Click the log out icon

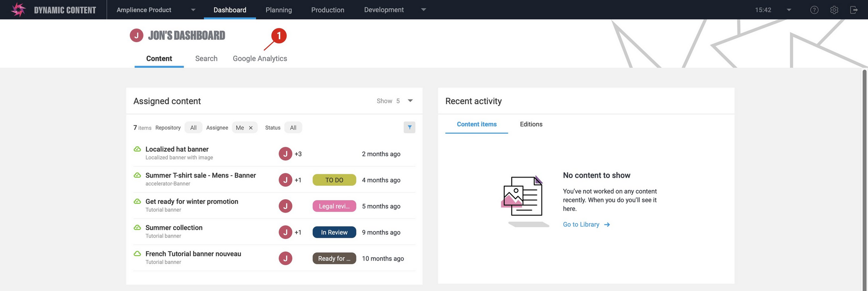[x=854, y=10]
